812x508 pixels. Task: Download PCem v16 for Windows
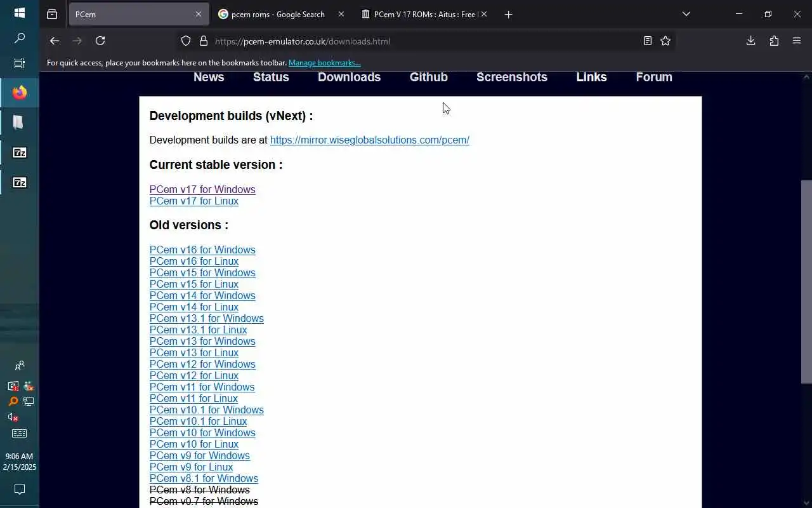pos(202,250)
